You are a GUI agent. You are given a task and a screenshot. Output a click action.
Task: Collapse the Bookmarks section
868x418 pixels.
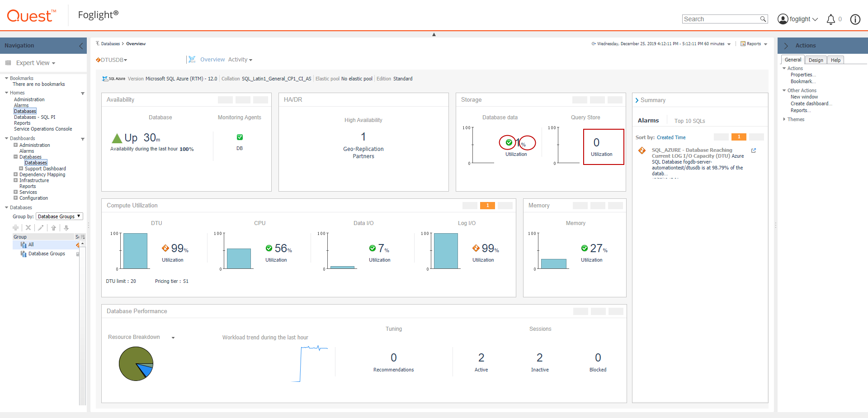(7, 78)
